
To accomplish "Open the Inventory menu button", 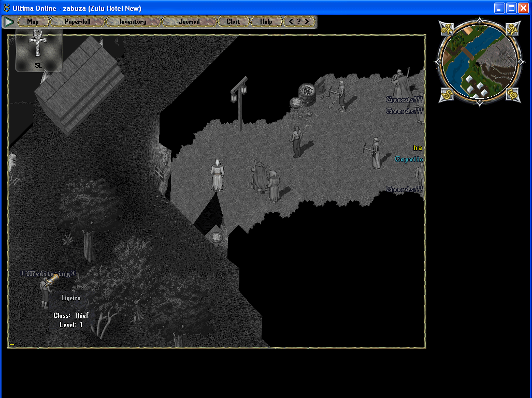I will [x=133, y=22].
